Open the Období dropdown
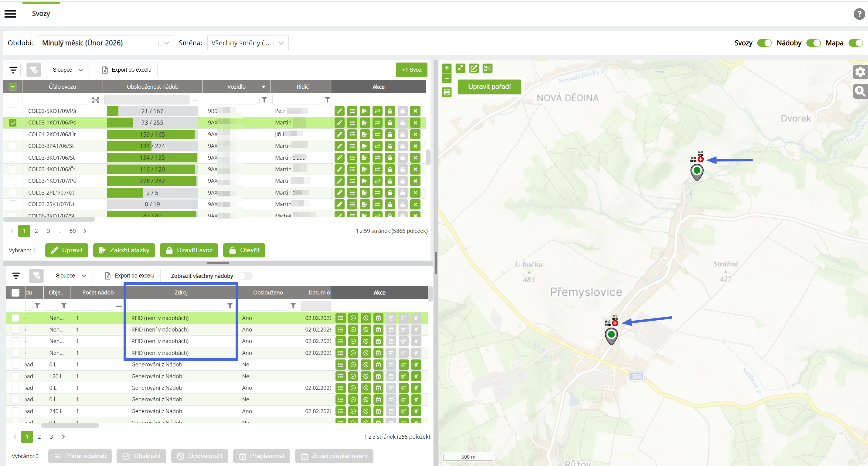This screenshot has height=466, width=868. click(x=106, y=43)
